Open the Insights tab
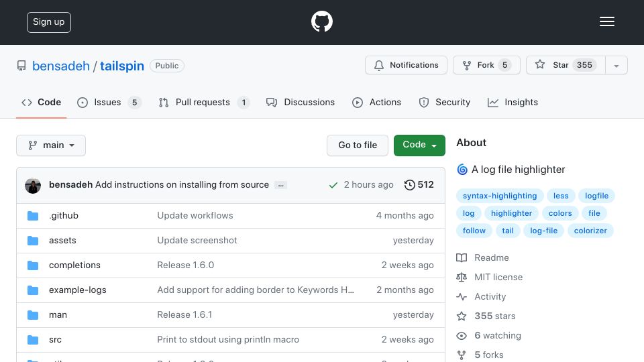Screen dimensions: 644x362 click(513, 102)
